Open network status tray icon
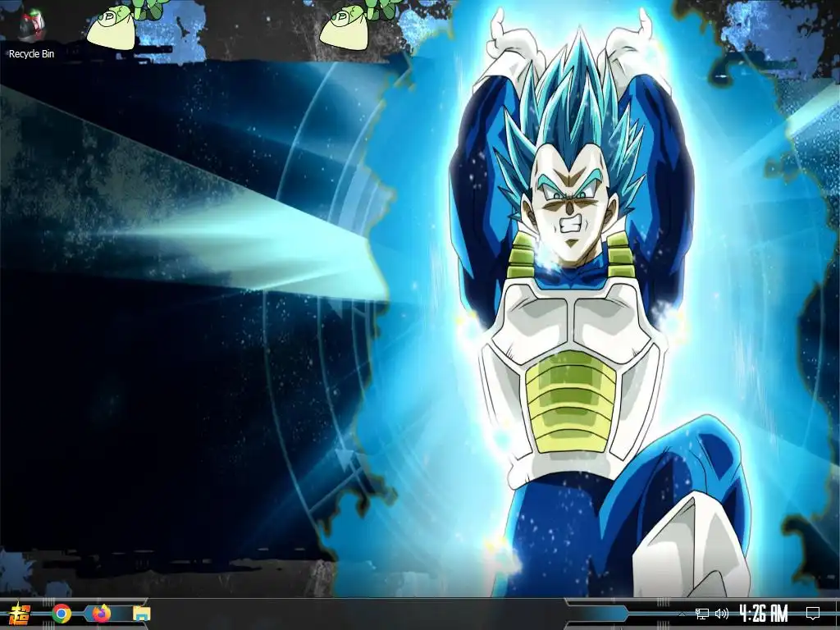This screenshot has height=630, width=840. (702, 614)
